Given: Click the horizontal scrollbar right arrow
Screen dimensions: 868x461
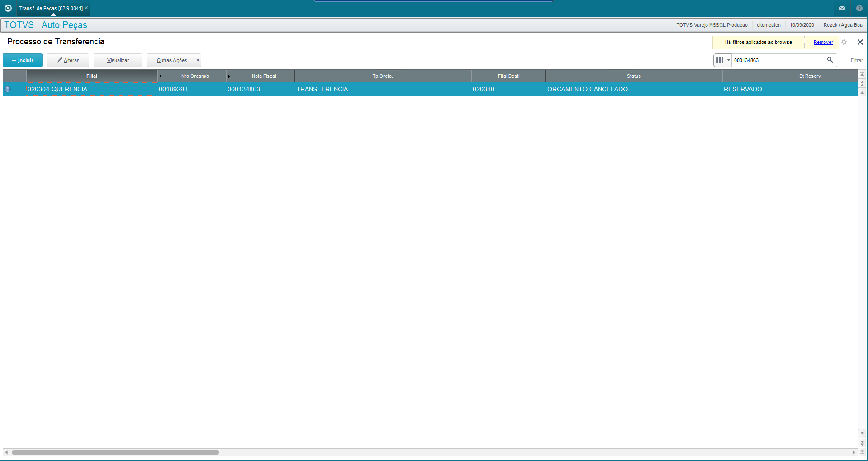Looking at the screenshot, I should [854, 452].
